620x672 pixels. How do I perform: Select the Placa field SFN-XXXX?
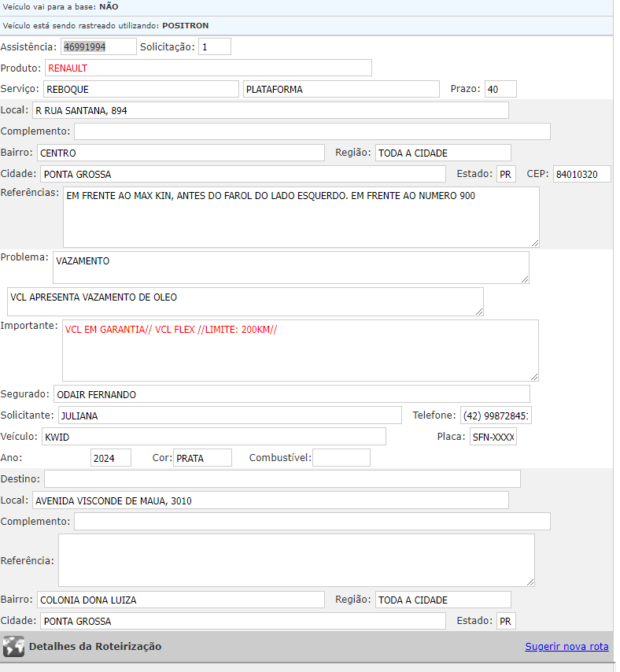(x=493, y=436)
